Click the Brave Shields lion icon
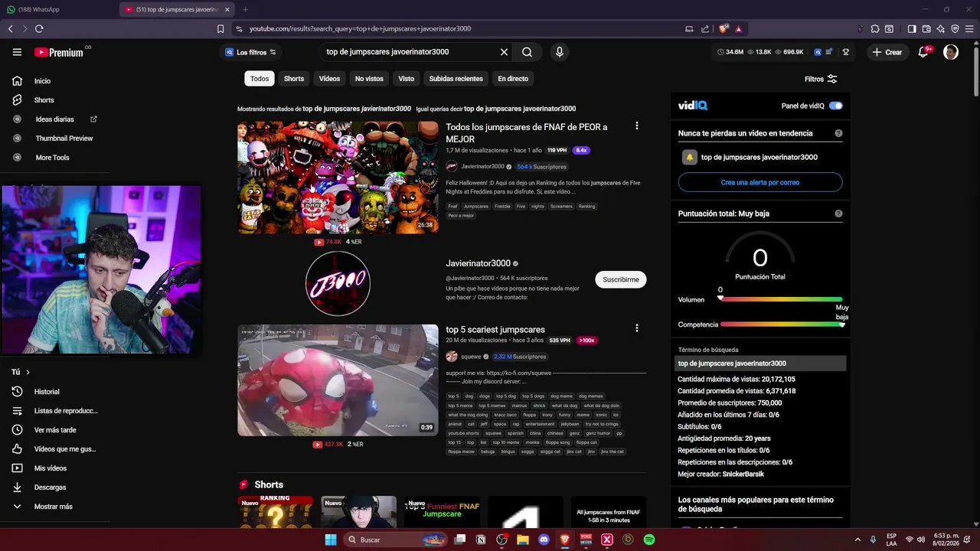This screenshot has height=551, width=980. pos(724,29)
